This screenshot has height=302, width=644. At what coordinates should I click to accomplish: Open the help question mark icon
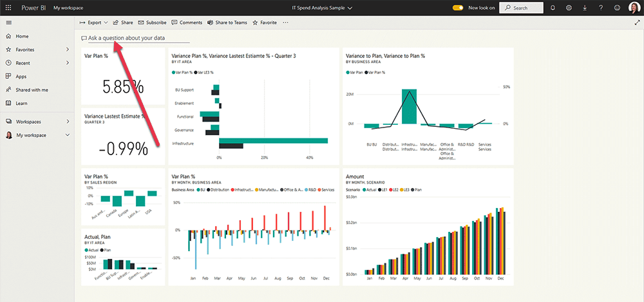click(x=601, y=8)
